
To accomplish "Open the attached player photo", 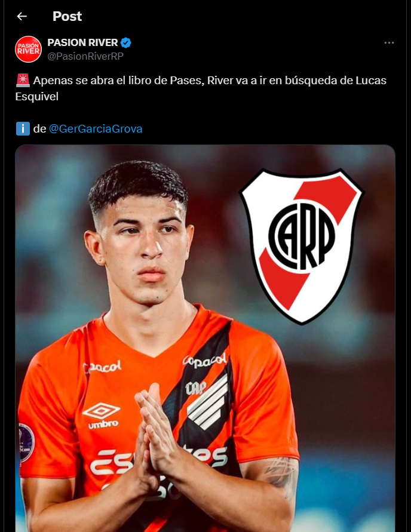I will [205, 339].
